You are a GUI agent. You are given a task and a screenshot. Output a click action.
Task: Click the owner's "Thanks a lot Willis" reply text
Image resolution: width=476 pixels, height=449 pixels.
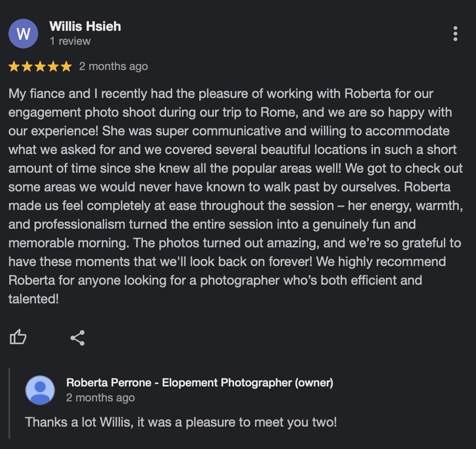[x=181, y=422]
